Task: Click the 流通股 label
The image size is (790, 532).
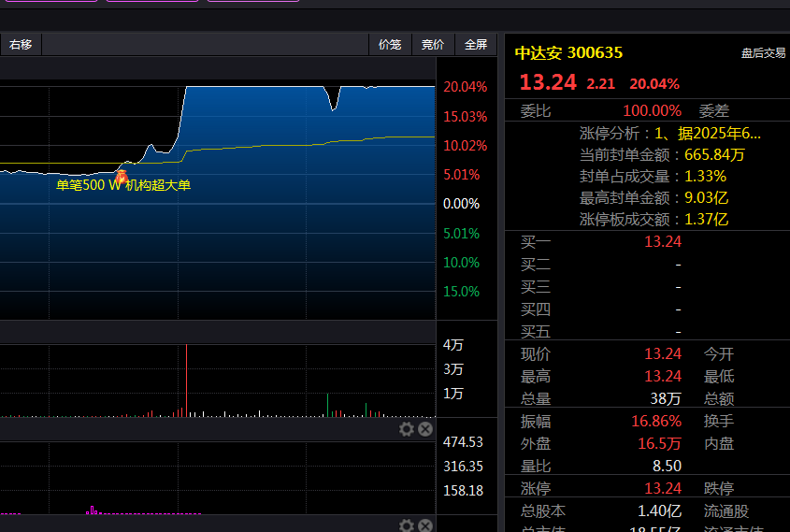Action: coord(726,511)
